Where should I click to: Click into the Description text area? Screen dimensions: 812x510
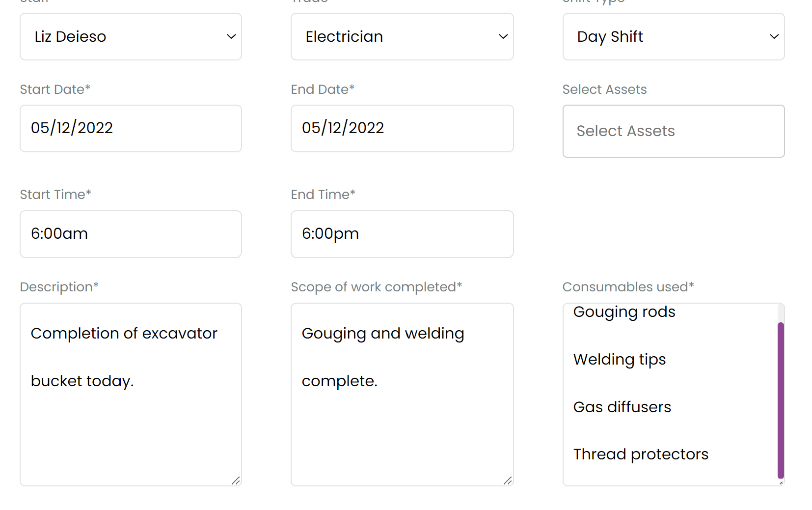click(x=131, y=395)
